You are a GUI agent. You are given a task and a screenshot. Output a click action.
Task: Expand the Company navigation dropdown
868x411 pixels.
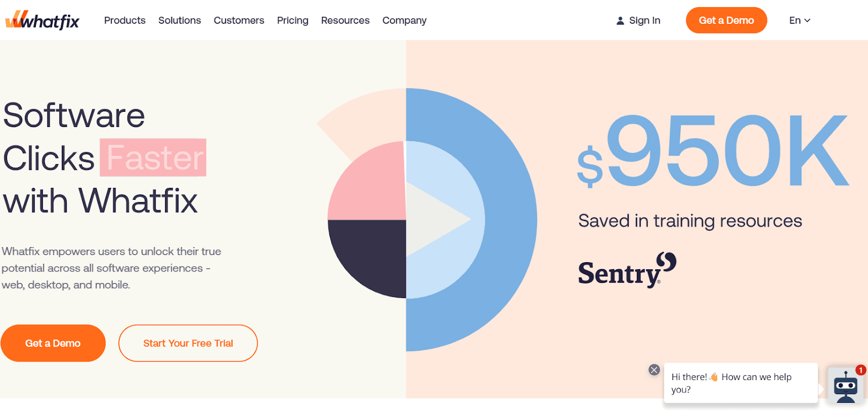pos(404,20)
